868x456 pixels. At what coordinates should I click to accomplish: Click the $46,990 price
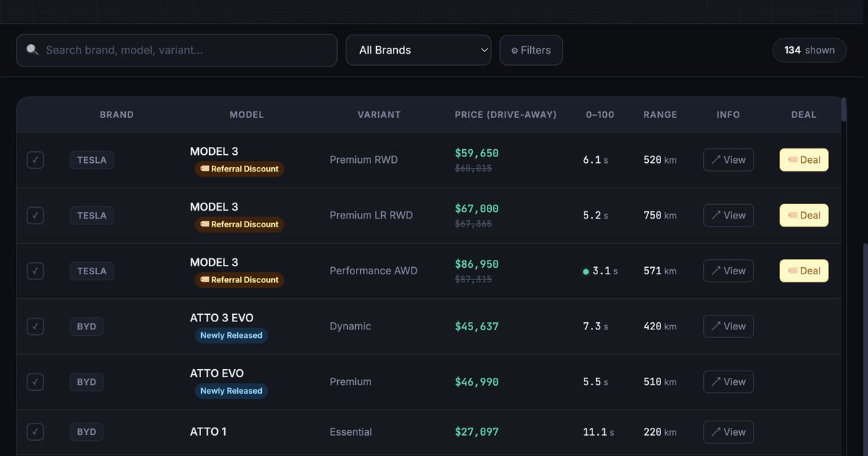point(477,381)
